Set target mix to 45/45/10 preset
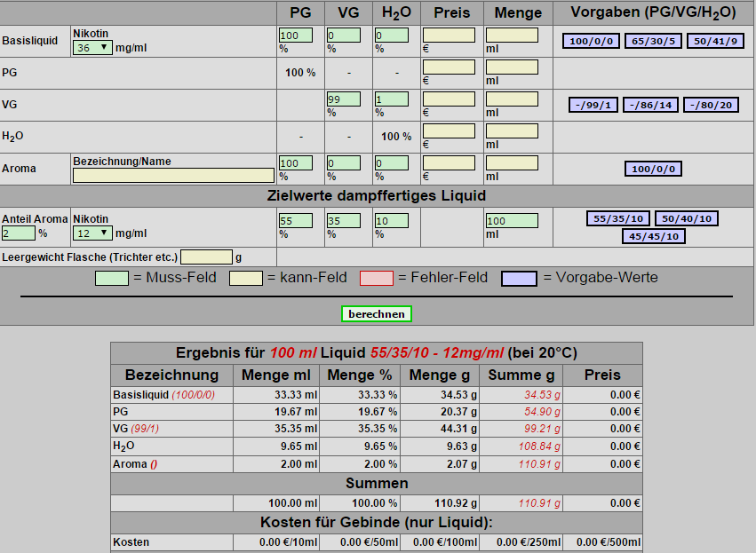756x553 pixels. 654,236
